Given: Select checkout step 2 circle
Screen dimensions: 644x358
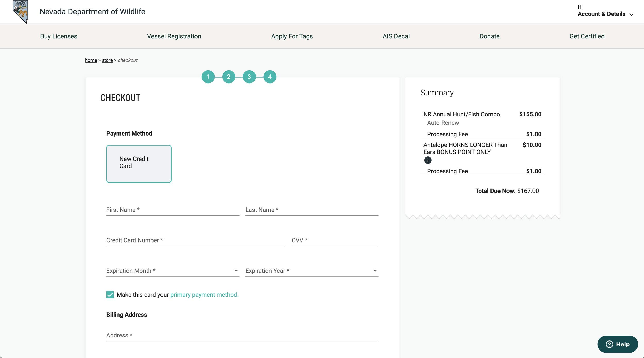Looking at the screenshot, I should [x=229, y=77].
